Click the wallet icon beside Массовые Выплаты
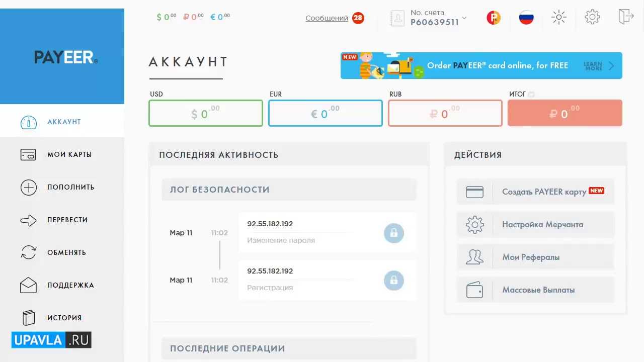The height and width of the screenshot is (362, 644). pos(474,290)
